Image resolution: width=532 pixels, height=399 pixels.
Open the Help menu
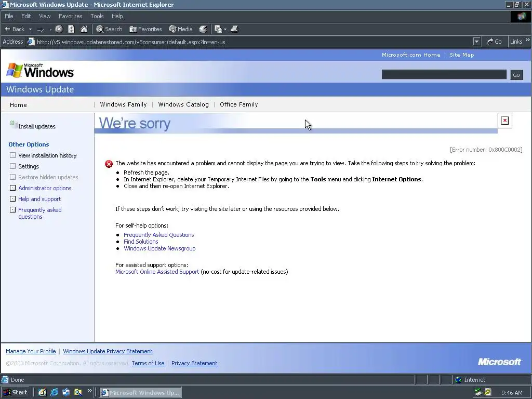(x=117, y=16)
